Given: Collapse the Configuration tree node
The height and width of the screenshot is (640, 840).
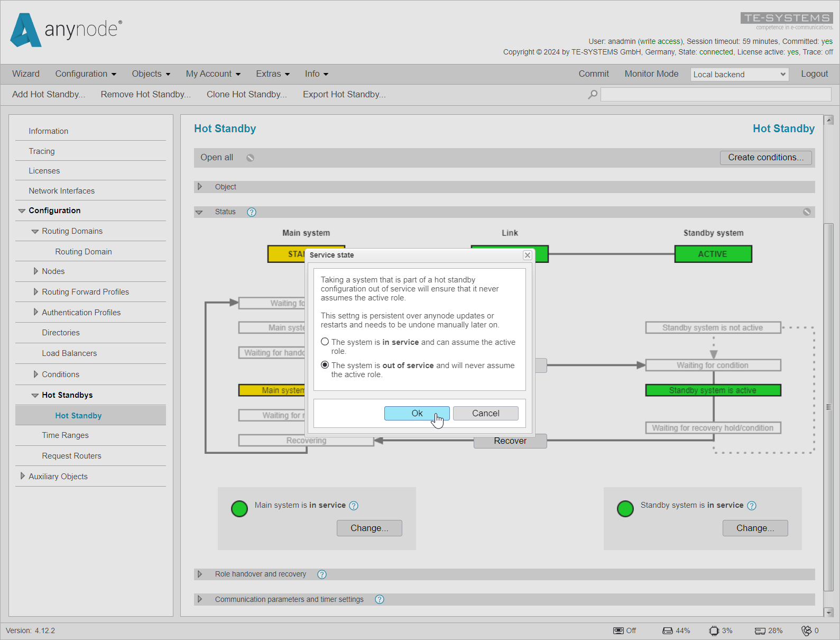Looking at the screenshot, I should tap(22, 211).
